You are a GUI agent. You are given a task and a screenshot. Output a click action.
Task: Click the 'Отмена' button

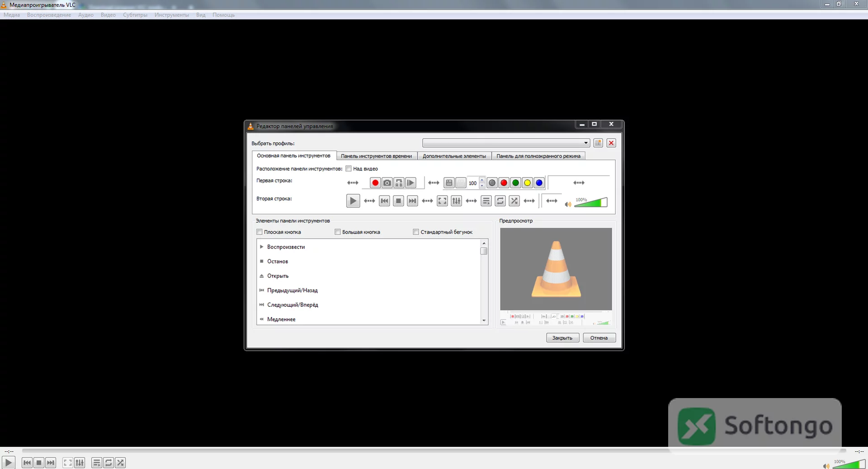pos(599,338)
